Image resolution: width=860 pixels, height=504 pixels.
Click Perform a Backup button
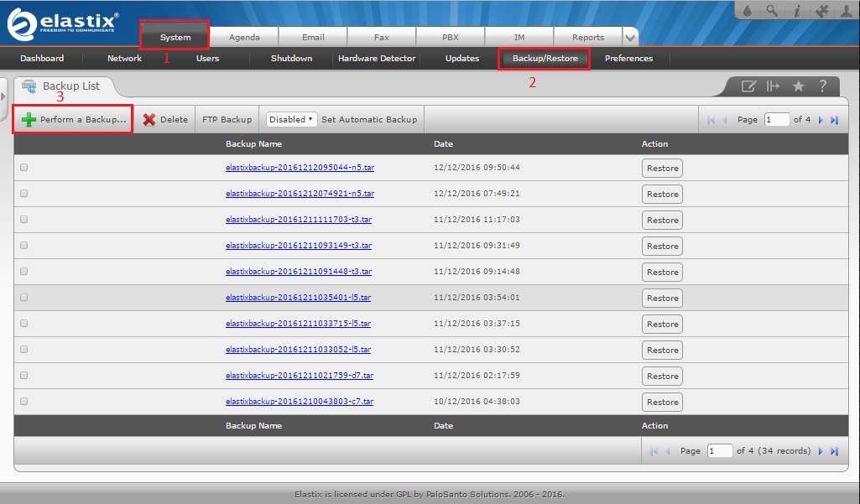(x=74, y=120)
